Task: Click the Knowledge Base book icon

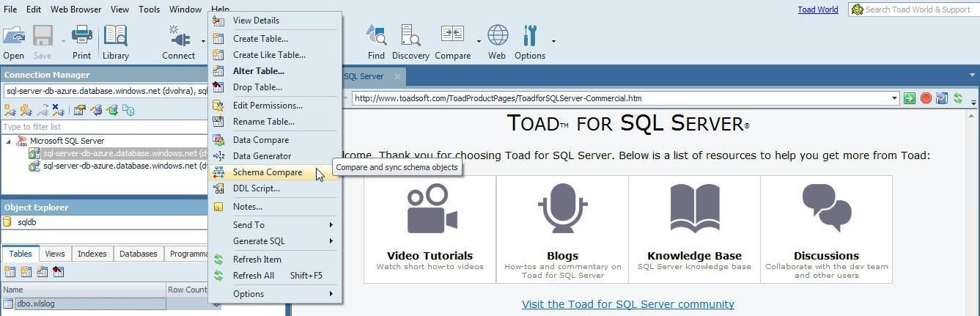Action: [x=694, y=209]
